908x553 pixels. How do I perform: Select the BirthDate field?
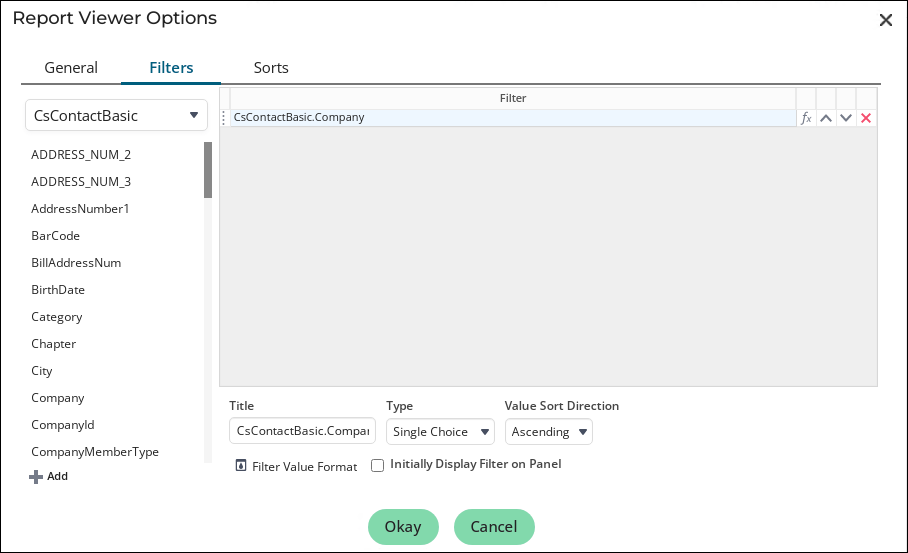tap(58, 290)
